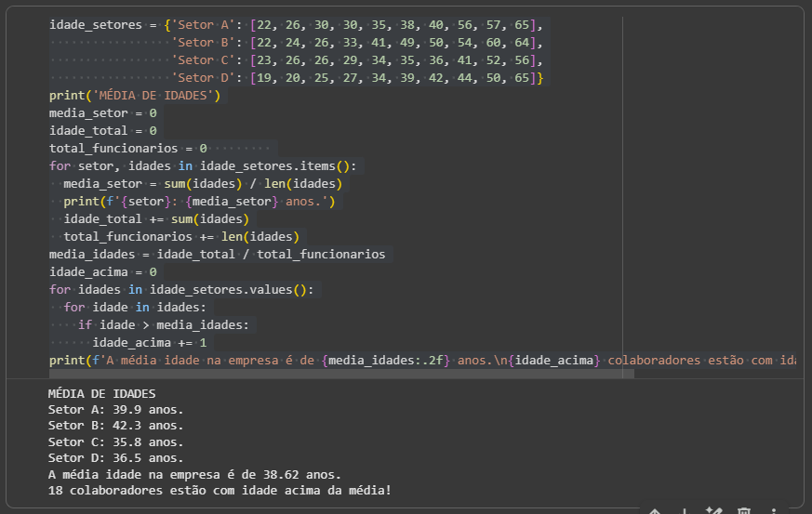Click the if idade > media_idades condition
The width and height of the screenshot is (812, 514).
[x=164, y=325]
